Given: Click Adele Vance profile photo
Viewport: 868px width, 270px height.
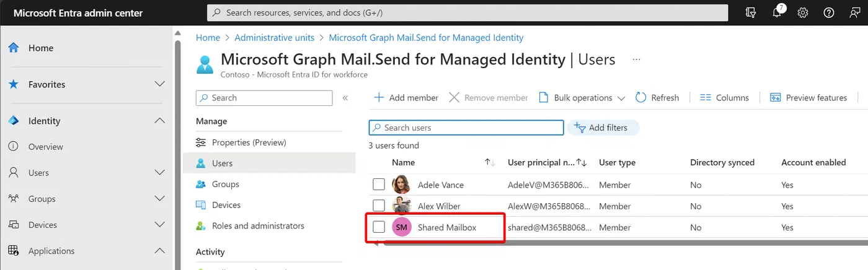Looking at the screenshot, I should tap(401, 185).
